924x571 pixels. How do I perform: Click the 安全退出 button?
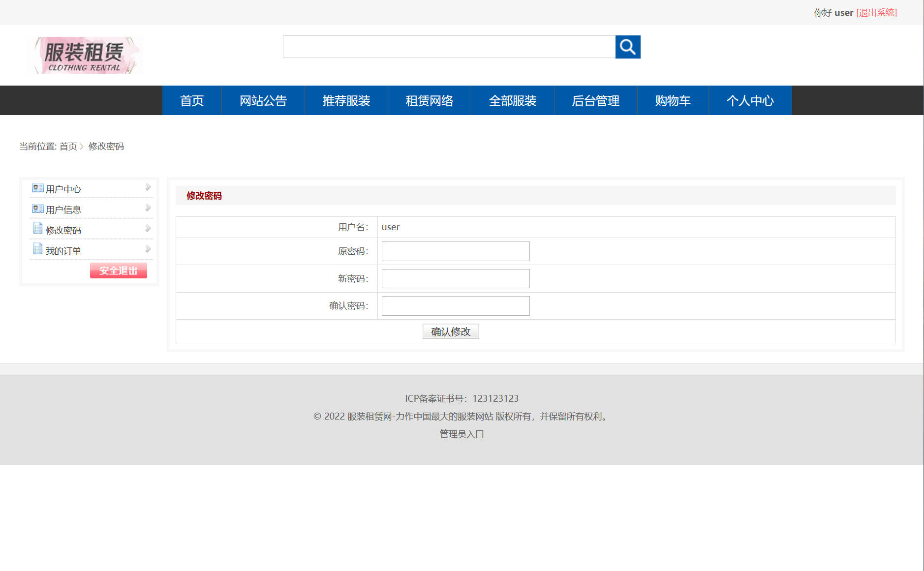(118, 270)
